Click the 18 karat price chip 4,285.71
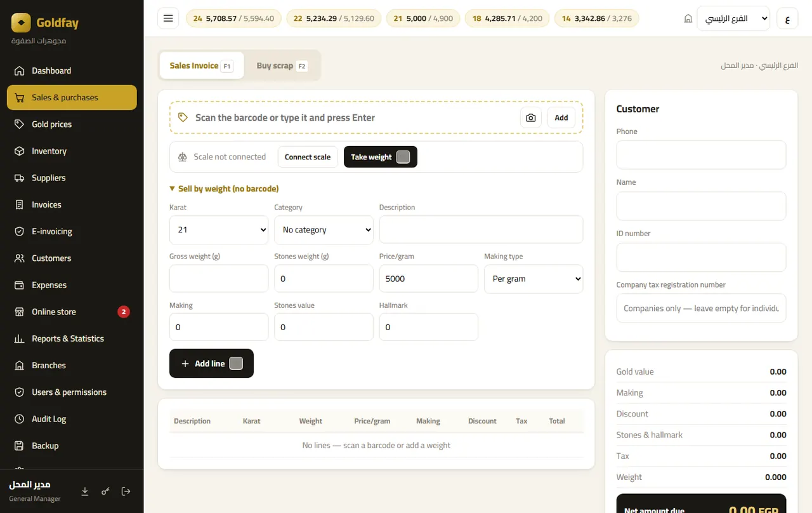This screenshot has width=812, height=513. click(x=507, y=18)
